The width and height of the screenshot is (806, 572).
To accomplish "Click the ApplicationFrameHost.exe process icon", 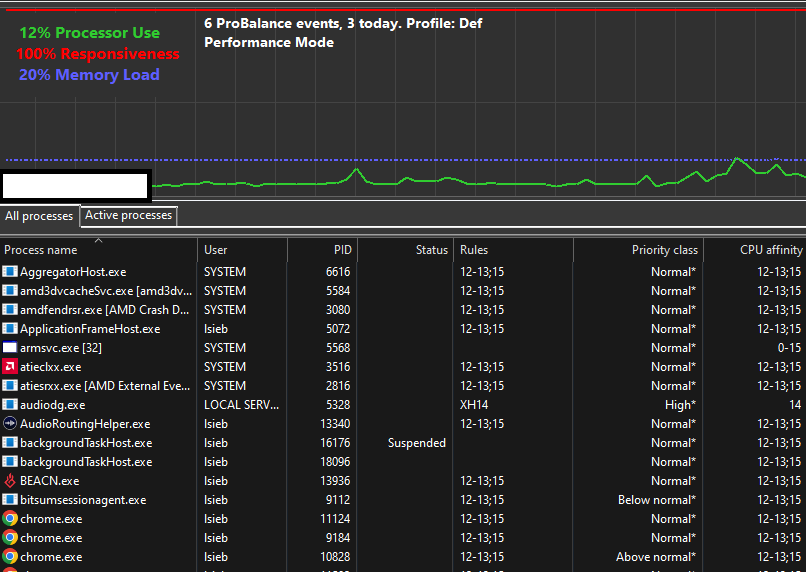I will (10, 328).
